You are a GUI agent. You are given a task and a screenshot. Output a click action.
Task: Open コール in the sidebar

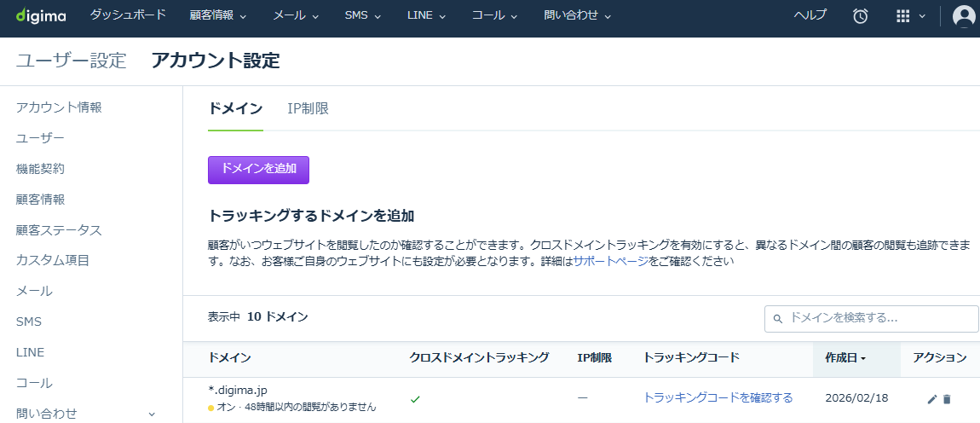pos(34,383)
